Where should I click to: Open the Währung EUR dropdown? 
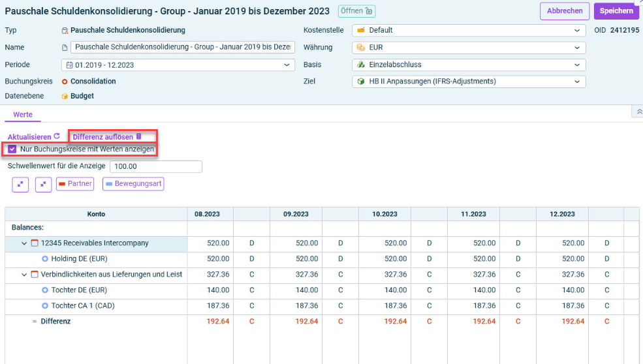[468, 48]
